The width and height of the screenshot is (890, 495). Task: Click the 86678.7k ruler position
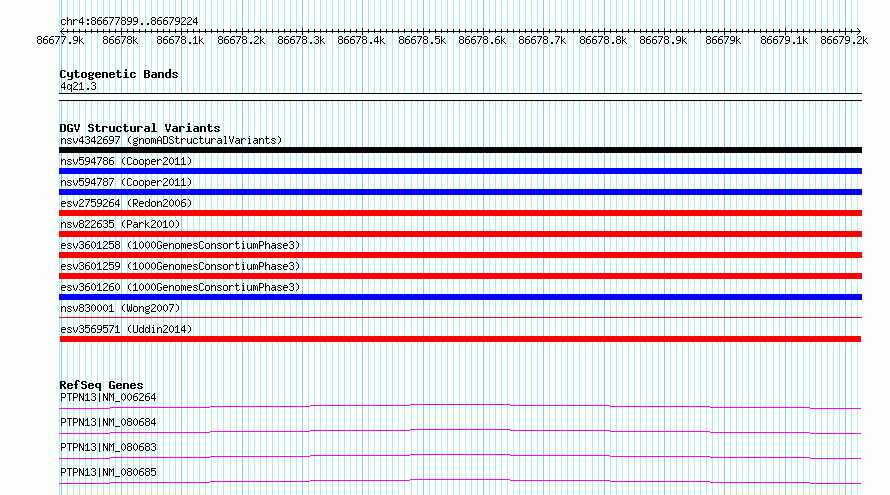[x=543, y=40]
